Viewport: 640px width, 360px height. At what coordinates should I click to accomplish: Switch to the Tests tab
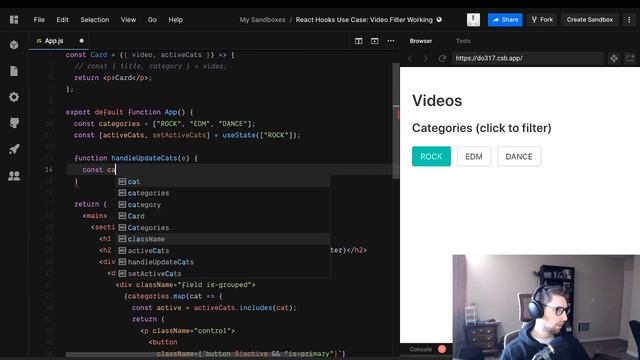click(x=463, y=41)
